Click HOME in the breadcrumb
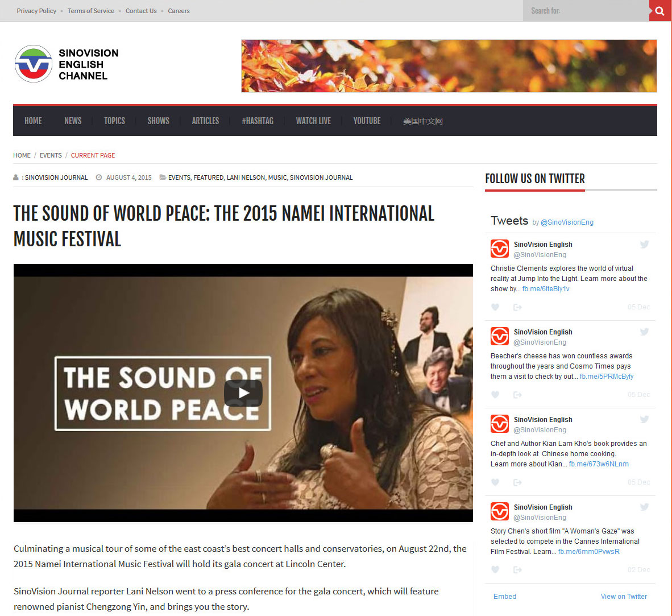This screenshot has height=616, width=672. click(x=22, y=155)
